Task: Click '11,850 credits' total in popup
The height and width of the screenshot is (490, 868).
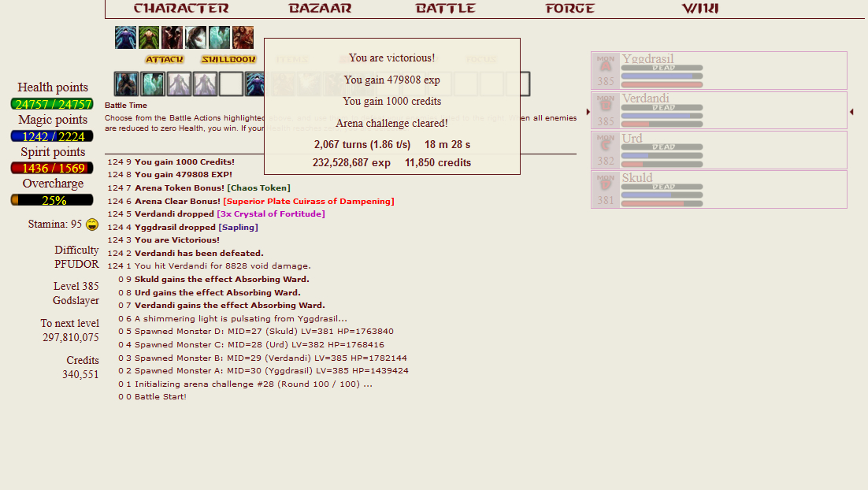Action: [x=438, y=163]
